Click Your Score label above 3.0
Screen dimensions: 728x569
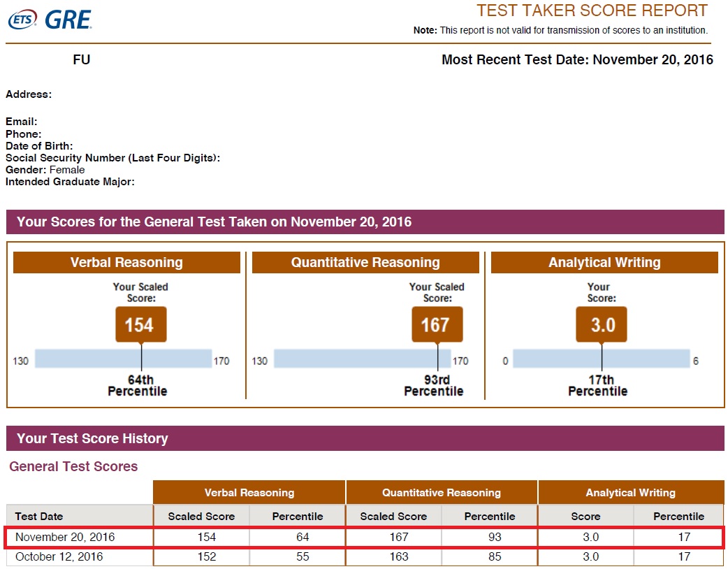pyautogui.click(x=602, y=293)
